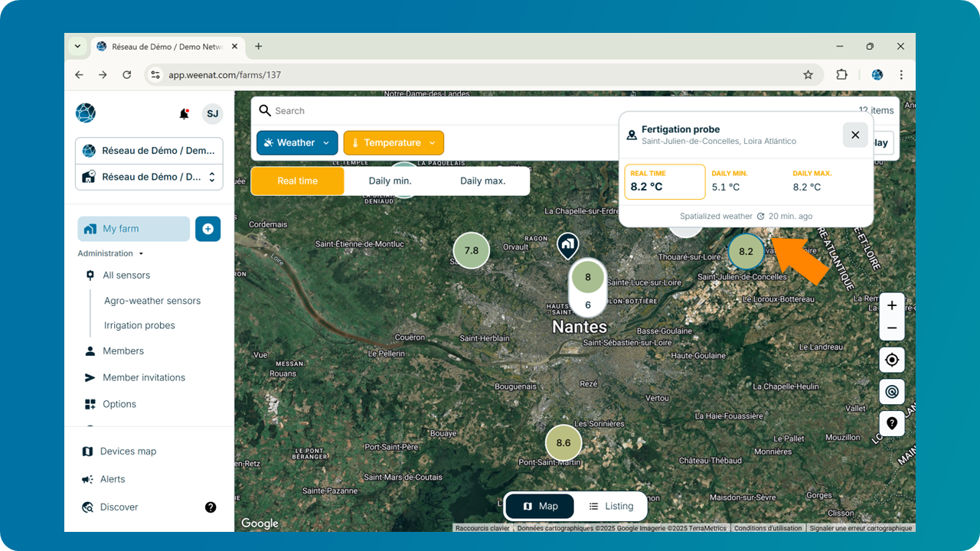Click the radar layers icon on map
This screenshot has width=980, height=551.
coord(892,392)
